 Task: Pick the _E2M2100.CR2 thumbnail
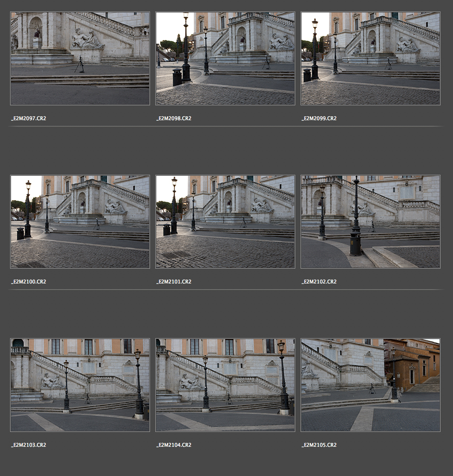[80, 222]
